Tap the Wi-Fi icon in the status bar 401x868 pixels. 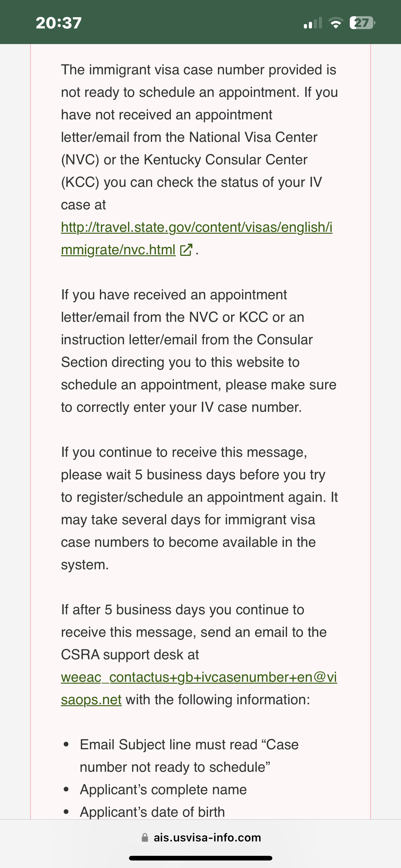point(335,23)
